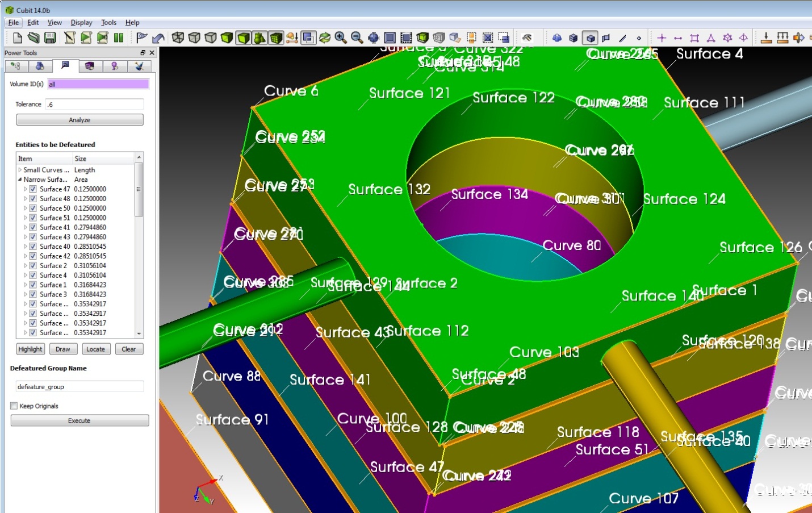Click the New file icon

coord(18,38)
